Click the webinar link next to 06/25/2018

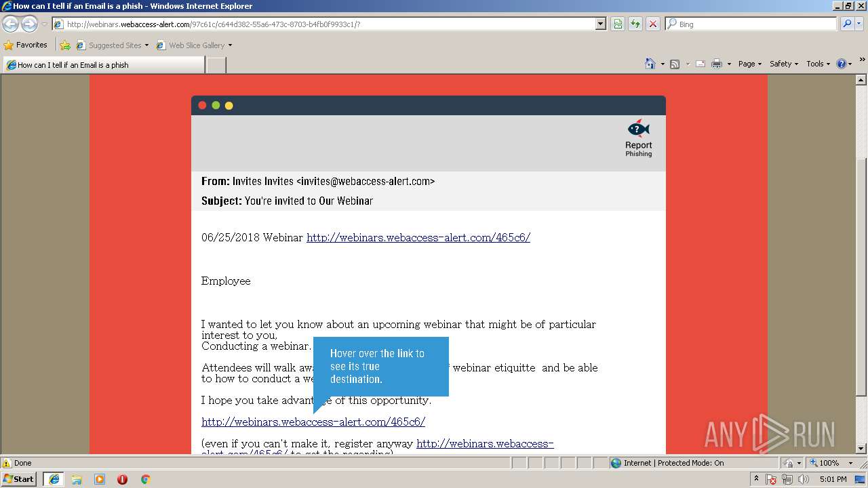click(418, 237)
